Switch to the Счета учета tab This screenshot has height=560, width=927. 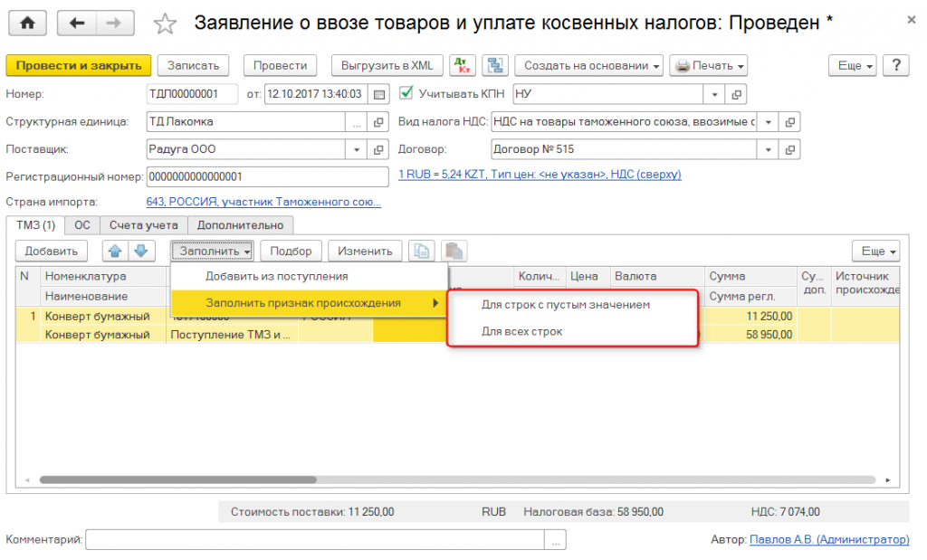[144, 225]
